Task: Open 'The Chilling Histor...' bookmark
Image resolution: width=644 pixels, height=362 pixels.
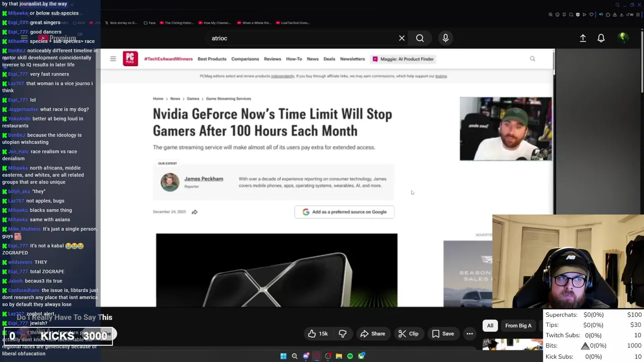Action: tap(176, 23)
